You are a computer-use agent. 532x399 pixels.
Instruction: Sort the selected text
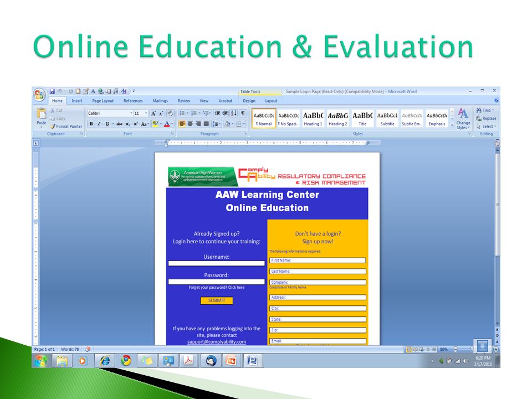click(234, 113)
